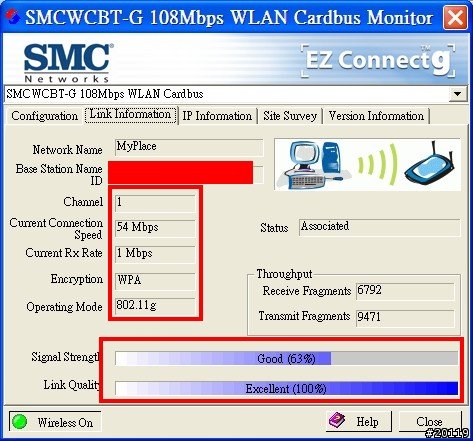Toggle the Wireless On button
Screen dimensions: 473x441
[55, 422]
